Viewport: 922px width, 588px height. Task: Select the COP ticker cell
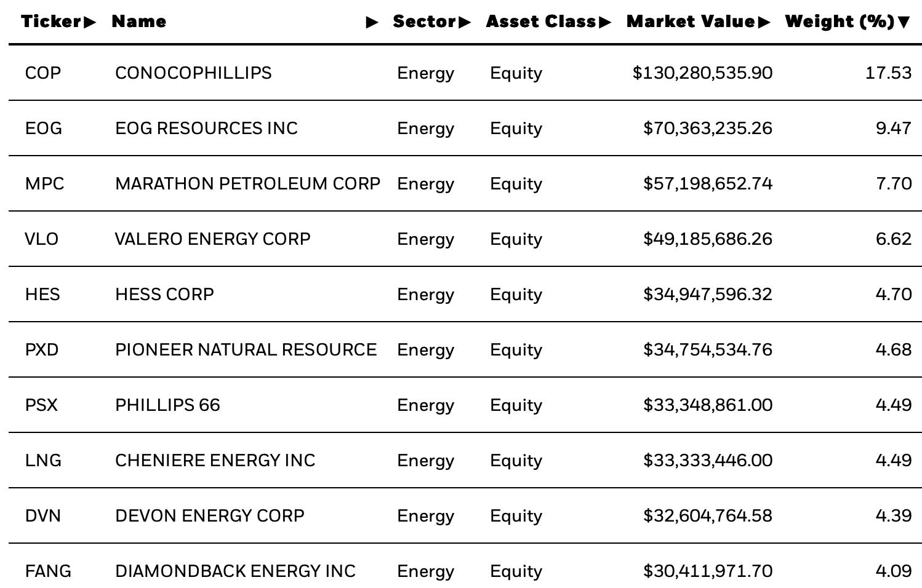pos(43,73)
